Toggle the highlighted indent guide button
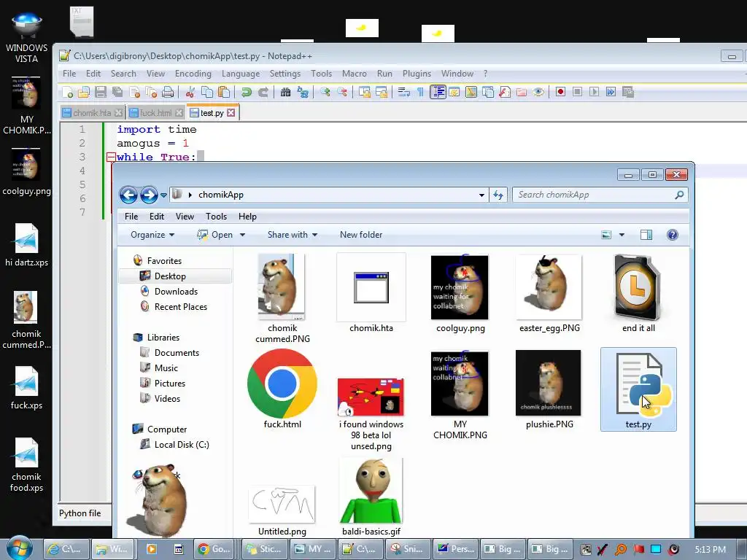The height and width of the screenshot is (560, 747). click(438, 92)
